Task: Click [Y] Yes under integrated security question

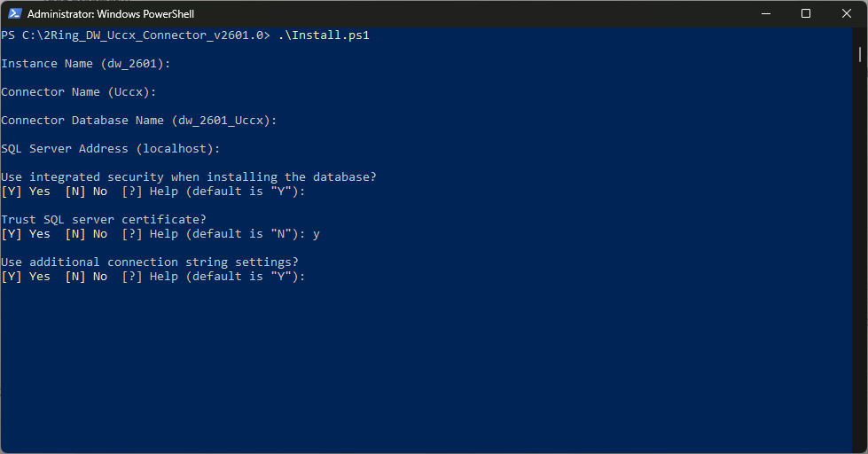Action: 26,192
